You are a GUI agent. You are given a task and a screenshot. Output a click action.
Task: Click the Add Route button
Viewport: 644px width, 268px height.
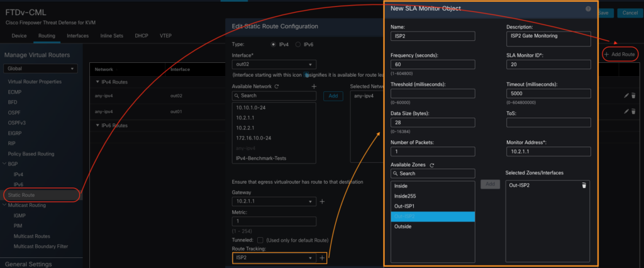[620, 54]
